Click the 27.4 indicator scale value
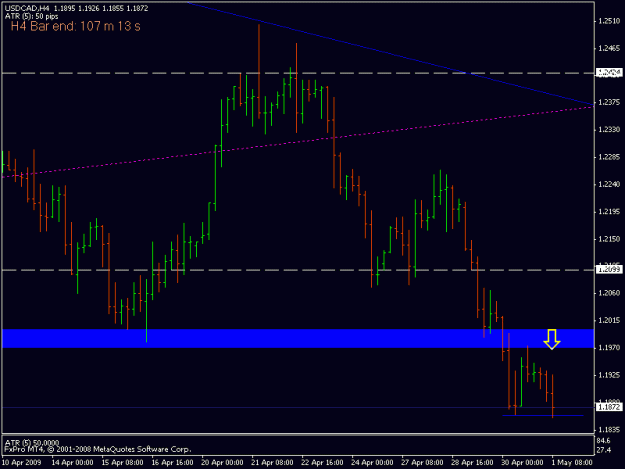The width and height of the screenshot is (625, 469). tap(603, 450)
